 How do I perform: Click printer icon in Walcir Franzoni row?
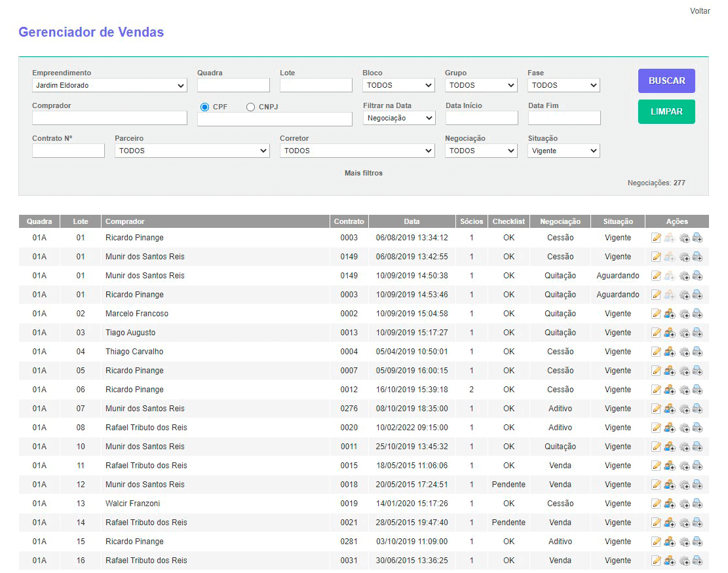point(697,504)
